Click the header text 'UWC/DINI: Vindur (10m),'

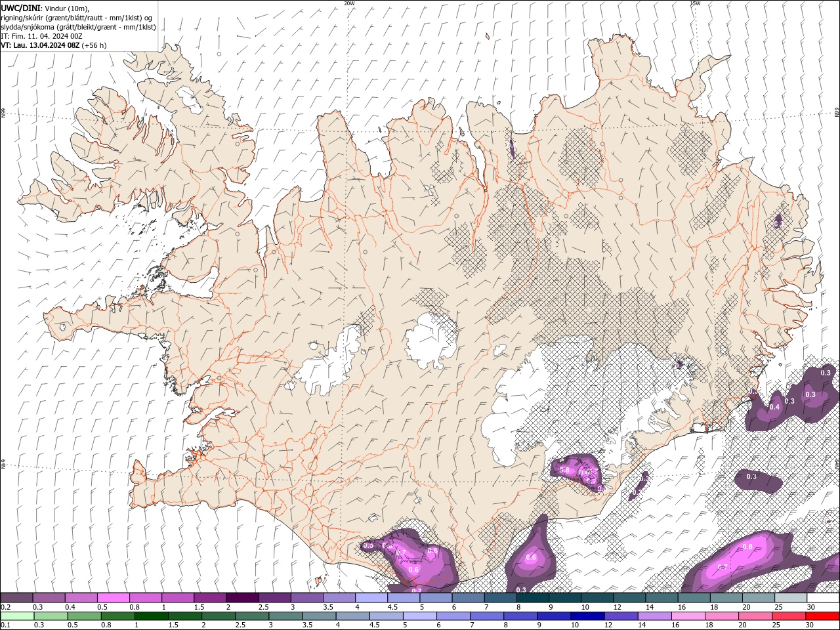(x=45, y=8)
